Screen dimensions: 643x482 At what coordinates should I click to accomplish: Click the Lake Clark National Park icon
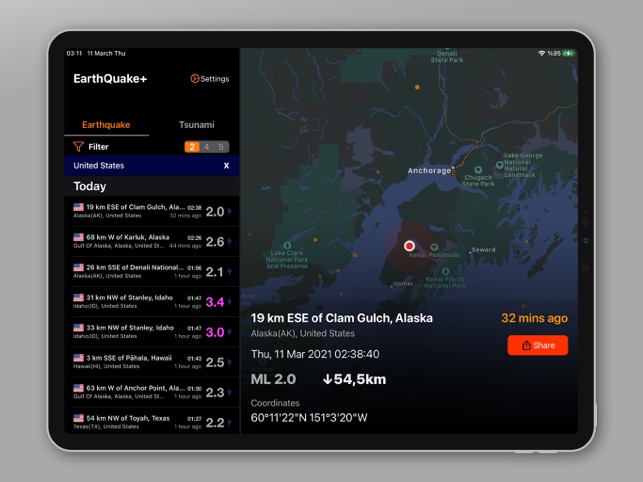pyautogui.click(x=287, y=246)
